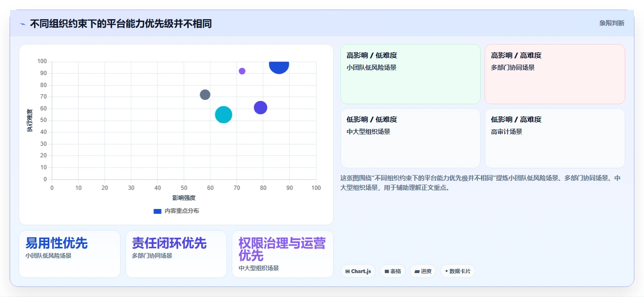The width and height of the screenshot is (644, 297).
Task: Click the lightning icon beside the card title
Action: pyautogui.click(x=23, y=24)
